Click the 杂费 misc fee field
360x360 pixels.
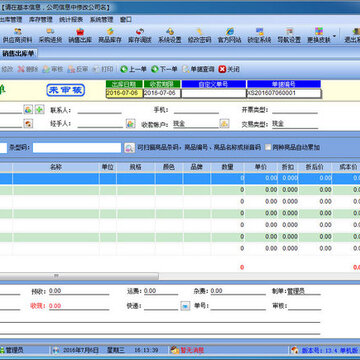tap(238, 291)
